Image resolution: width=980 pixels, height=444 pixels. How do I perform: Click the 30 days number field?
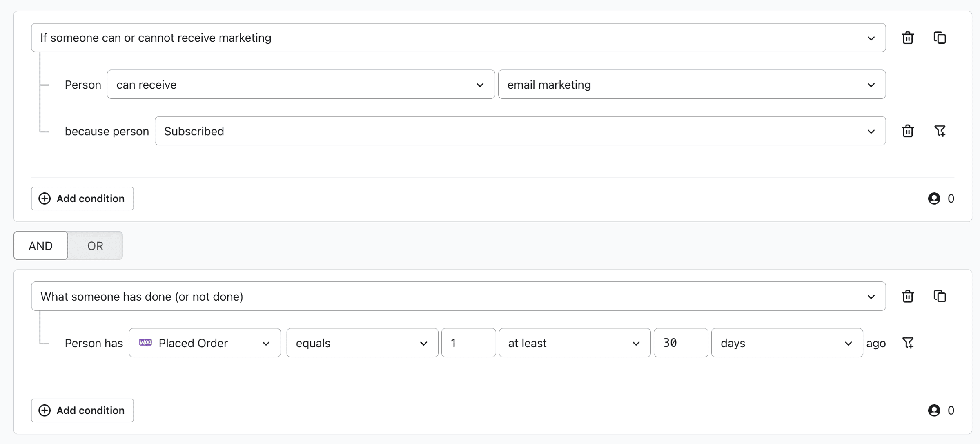(680, 343)
